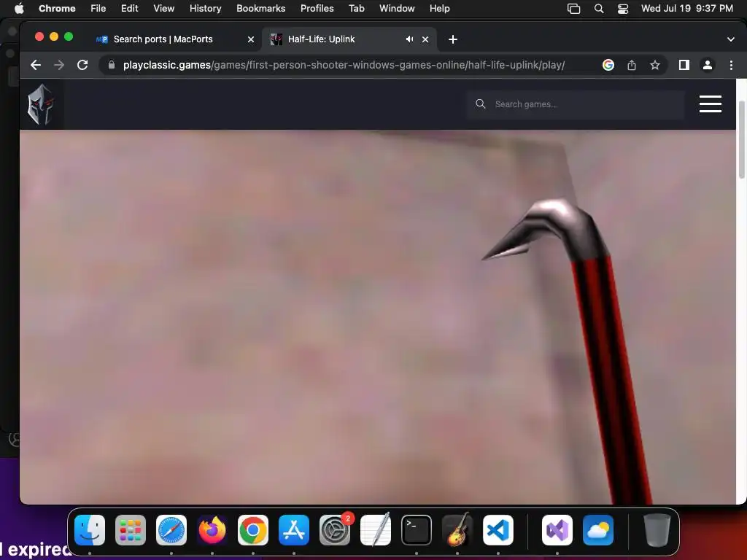Open Control Center in menu bar

click(623, 9)
